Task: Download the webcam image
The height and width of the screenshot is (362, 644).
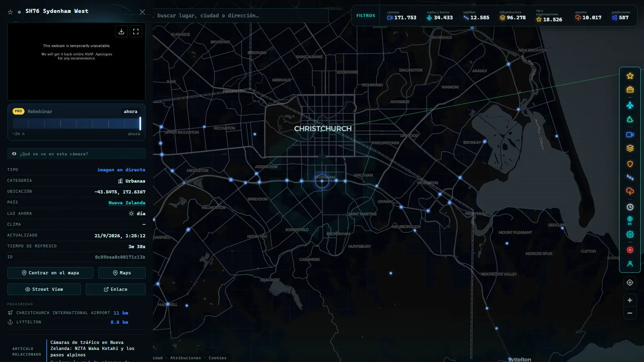Action: pos(121,31)
